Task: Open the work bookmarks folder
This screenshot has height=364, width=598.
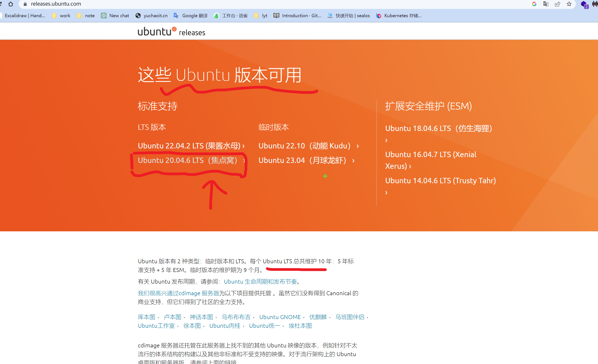Action: click(61, 16)
